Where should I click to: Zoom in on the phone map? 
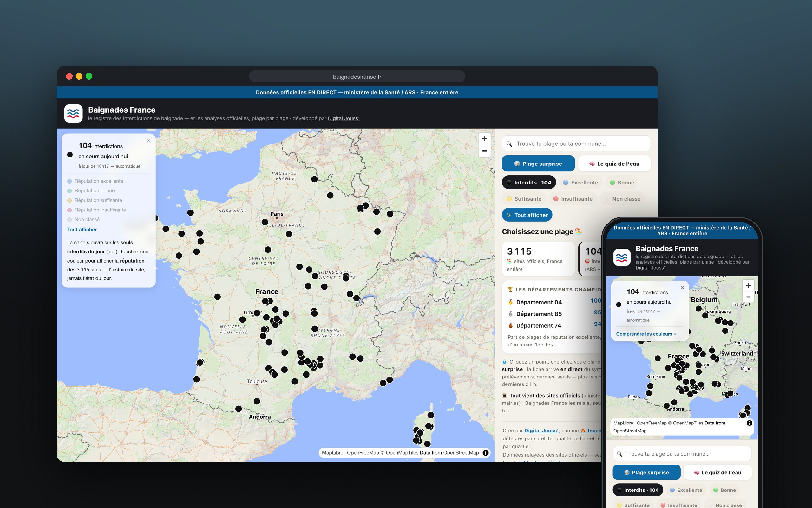tap(748, 285)
